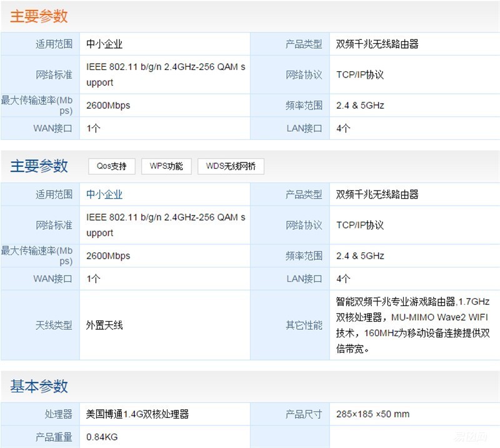Image resolution: width=500 pixels, height=448 pixels.
Task: Select TCP/IP协议 in the second table
Action: point(360,225)
